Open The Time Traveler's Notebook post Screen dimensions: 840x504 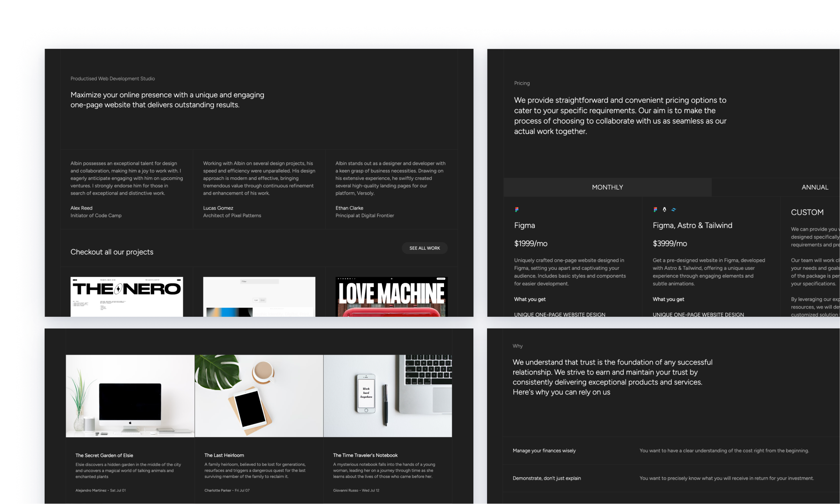365,456
